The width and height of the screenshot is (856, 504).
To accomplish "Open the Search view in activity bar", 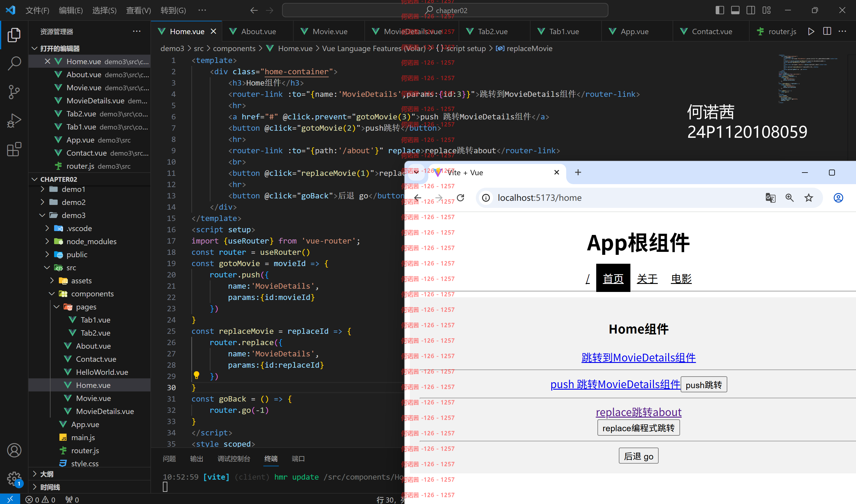I will [14, 63].
